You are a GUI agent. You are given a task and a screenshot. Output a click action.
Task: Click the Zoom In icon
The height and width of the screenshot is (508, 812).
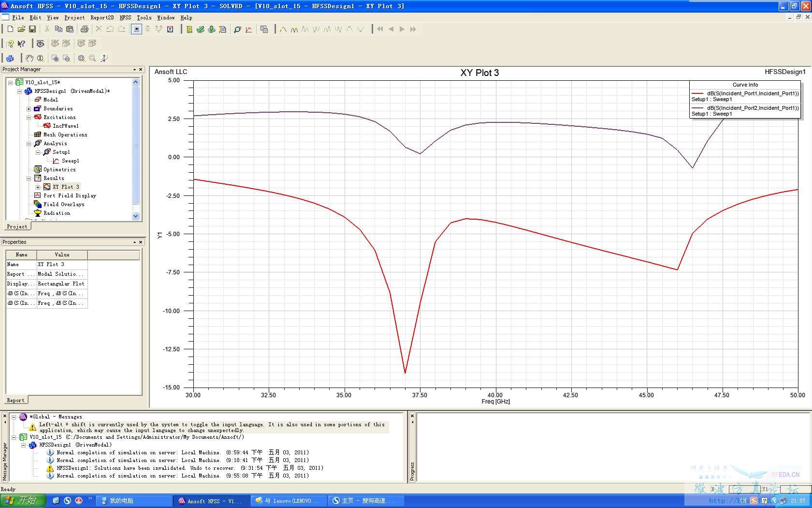point(56,58)
